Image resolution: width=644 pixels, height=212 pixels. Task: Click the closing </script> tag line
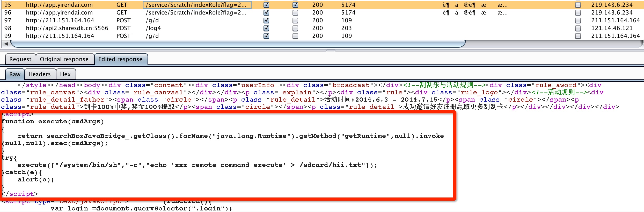(20, 194)
